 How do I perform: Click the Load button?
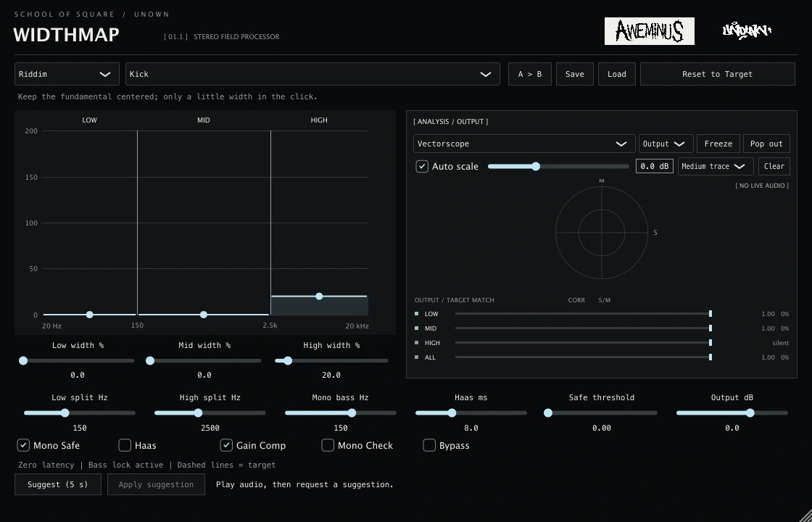[617, 74]
